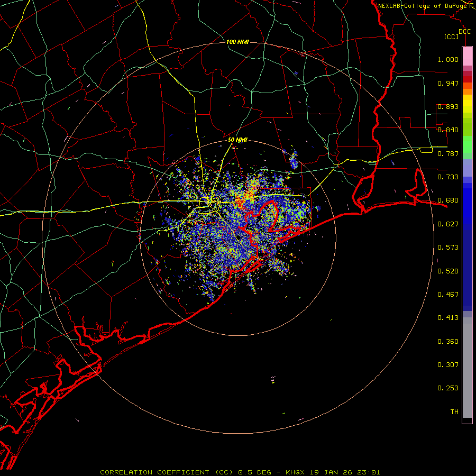
Task: Select the 0.627 scale value
Action: pos(448,224)
